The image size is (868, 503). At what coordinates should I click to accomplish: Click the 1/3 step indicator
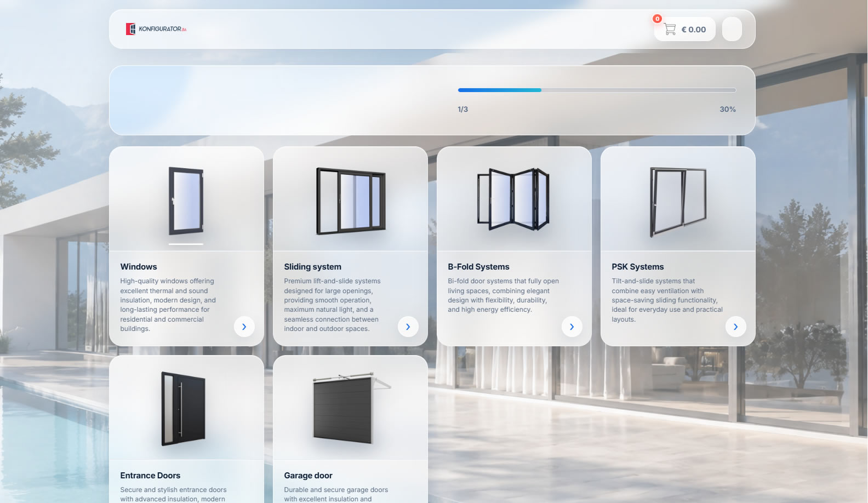pos(463,110)
